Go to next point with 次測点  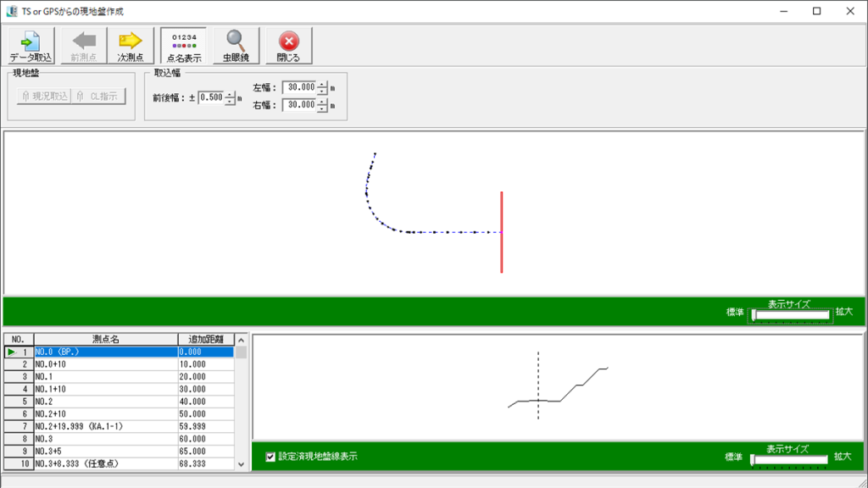(130, 46)
